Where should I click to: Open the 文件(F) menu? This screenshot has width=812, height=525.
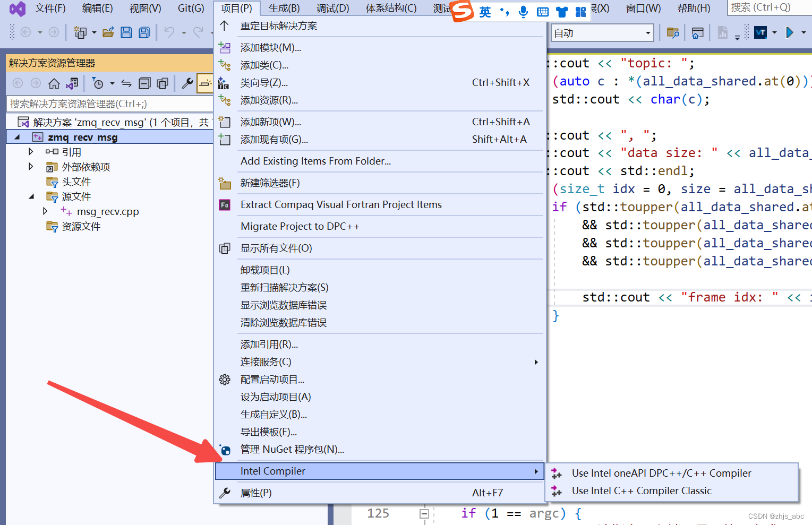coord(50,8)
